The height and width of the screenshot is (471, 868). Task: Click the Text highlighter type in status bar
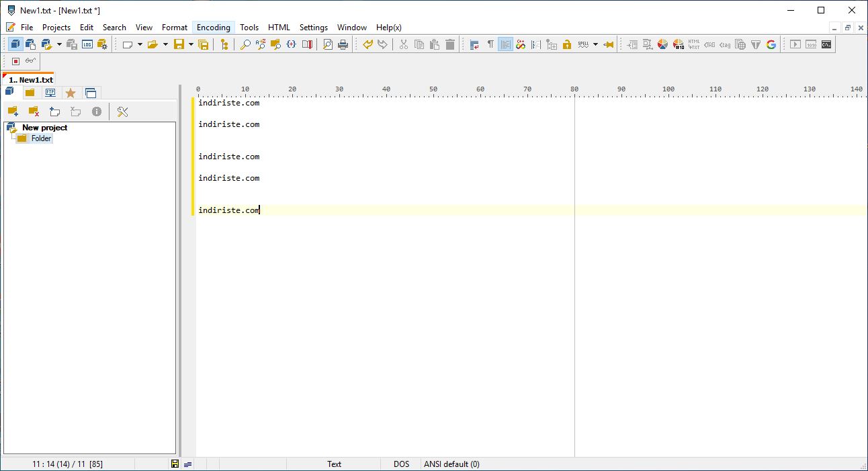pyautogui.click(x=334, y=464)
